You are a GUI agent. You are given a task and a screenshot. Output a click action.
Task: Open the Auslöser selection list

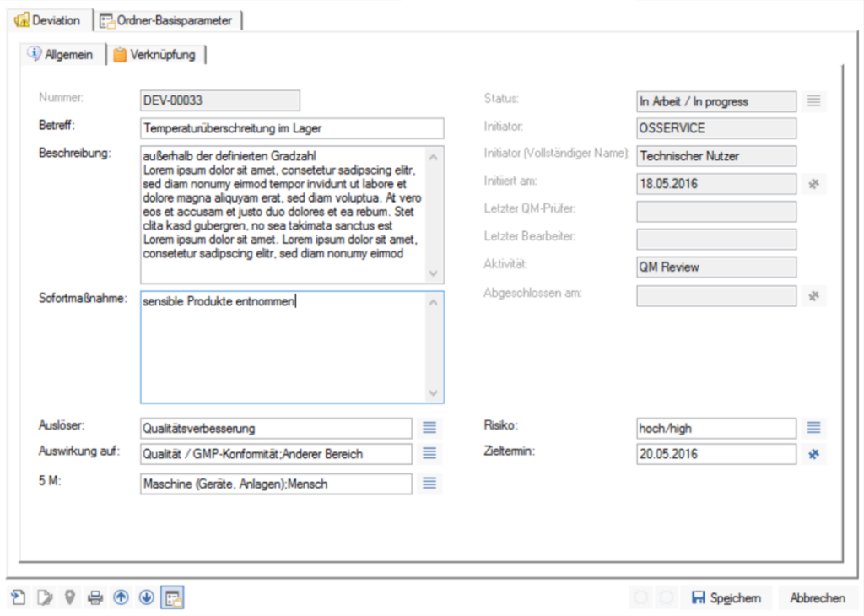click(429, 428)
